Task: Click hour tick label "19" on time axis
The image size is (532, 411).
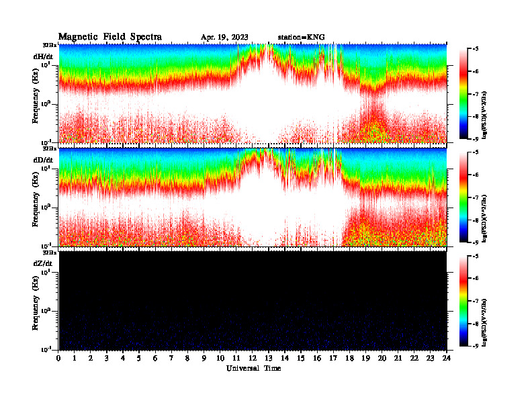Action: [365, 359]
